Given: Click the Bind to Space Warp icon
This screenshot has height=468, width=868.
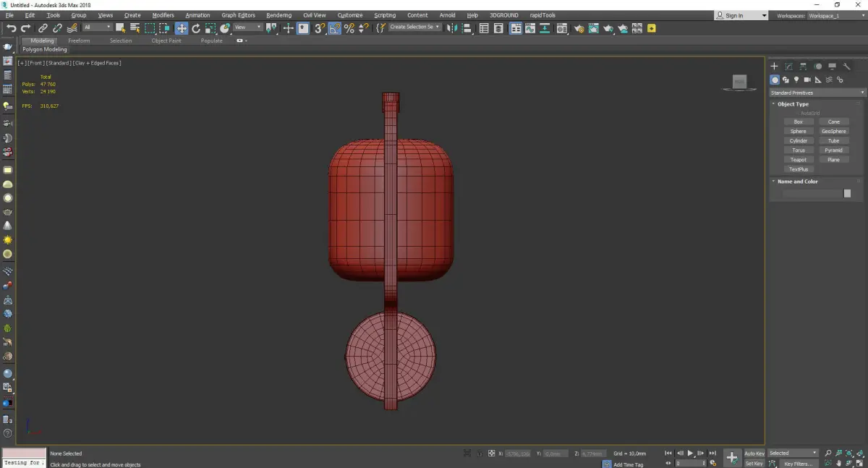Looking at the screenshot, I should click(x=72, y=28).
